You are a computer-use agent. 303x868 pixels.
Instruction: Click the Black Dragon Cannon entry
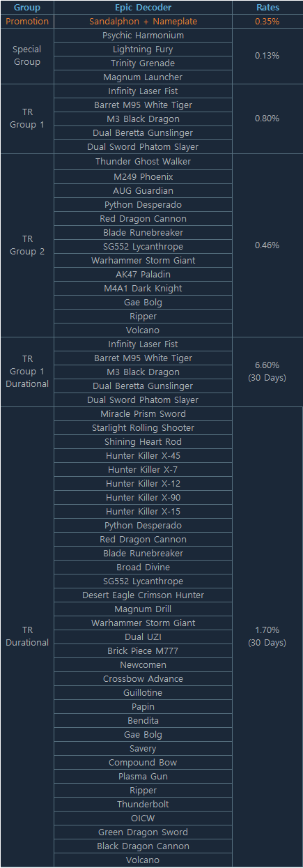[x=143, y=846]
